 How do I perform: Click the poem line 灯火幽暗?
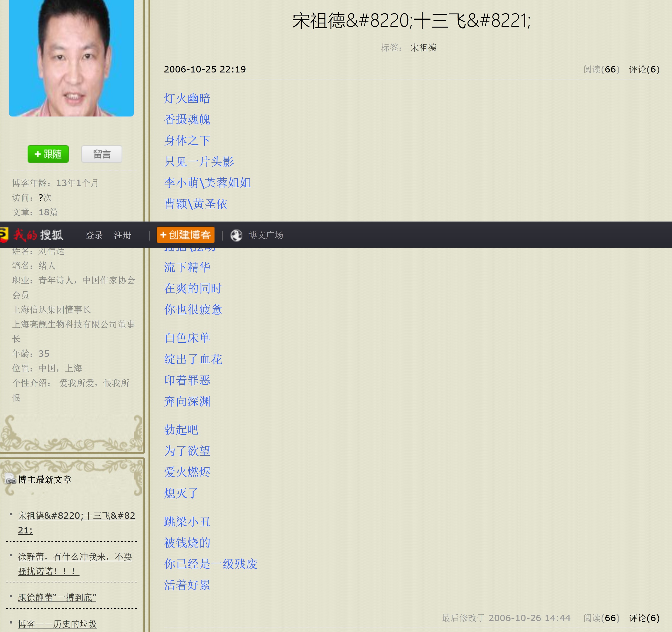coord(187,98)
